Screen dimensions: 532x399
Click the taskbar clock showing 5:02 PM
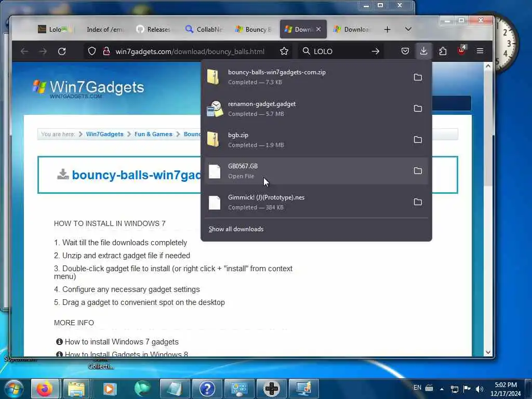point(506,389)
